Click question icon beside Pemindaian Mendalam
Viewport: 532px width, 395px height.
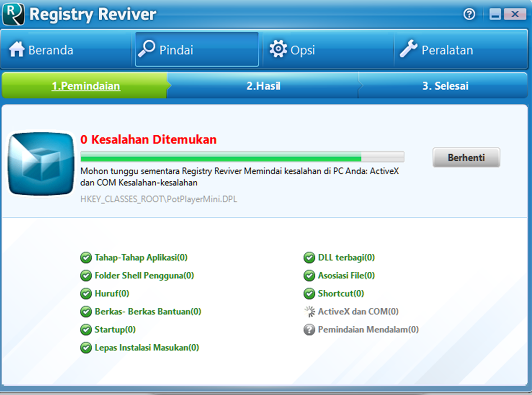[309, 330]
